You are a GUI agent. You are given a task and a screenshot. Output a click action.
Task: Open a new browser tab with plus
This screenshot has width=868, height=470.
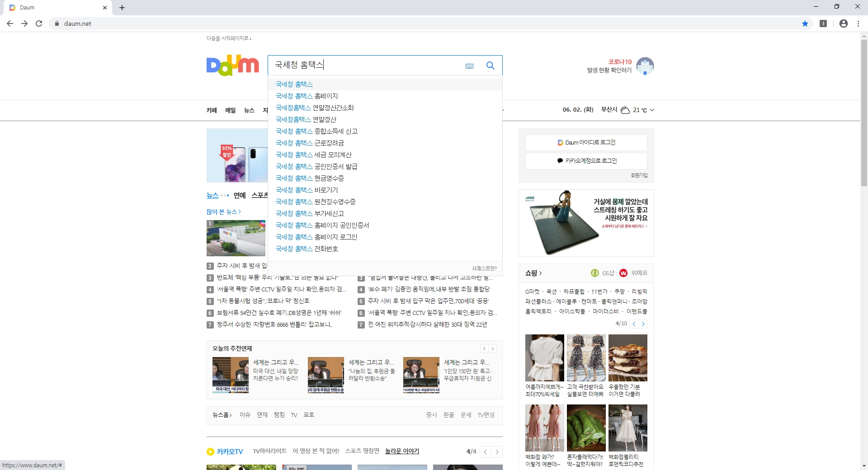[x=122, y=8]
